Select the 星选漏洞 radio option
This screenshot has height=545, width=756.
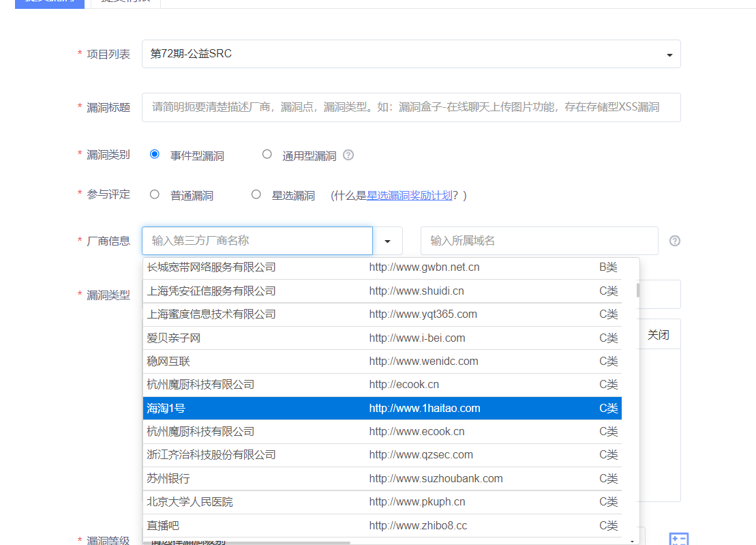[256, 194]
